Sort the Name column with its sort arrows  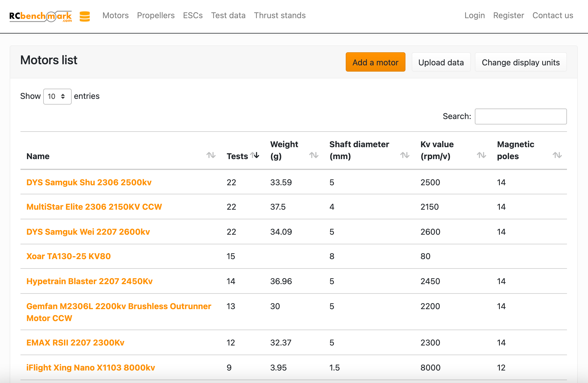coord(210,156)
